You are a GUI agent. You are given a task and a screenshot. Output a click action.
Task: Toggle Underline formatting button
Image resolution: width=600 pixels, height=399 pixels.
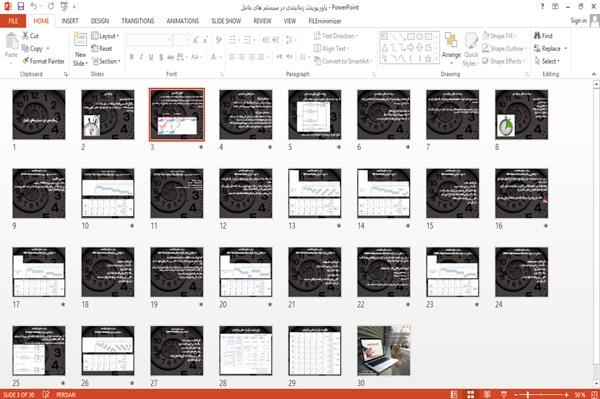coord(151,57)
